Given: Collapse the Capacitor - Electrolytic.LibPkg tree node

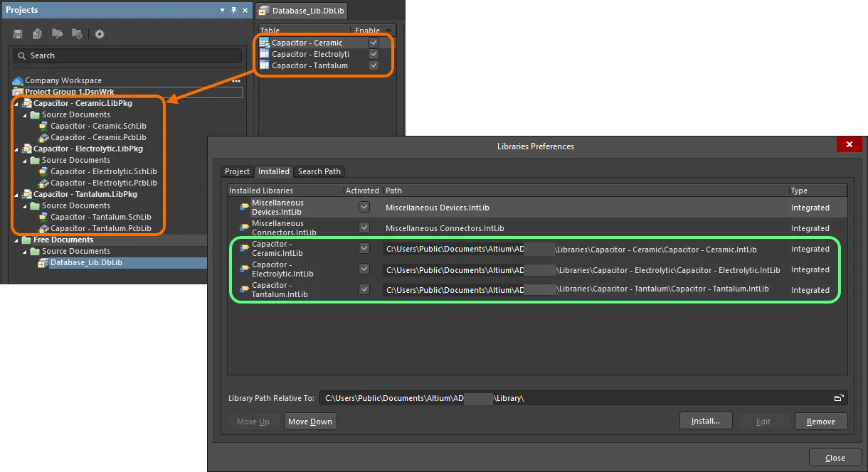Looking at the screenshot, I should pyautogui.click(x=17, y=149).
